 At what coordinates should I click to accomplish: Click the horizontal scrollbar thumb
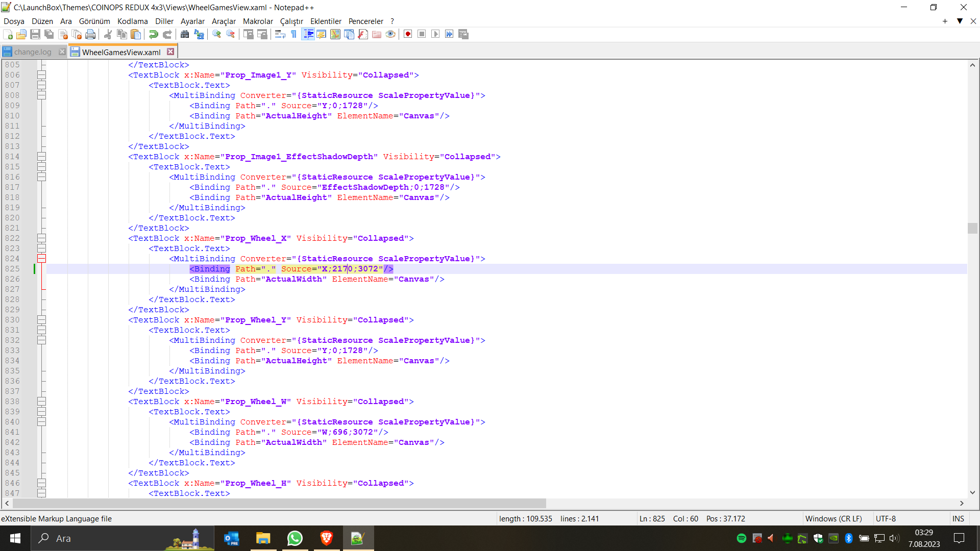click(279, 503)
